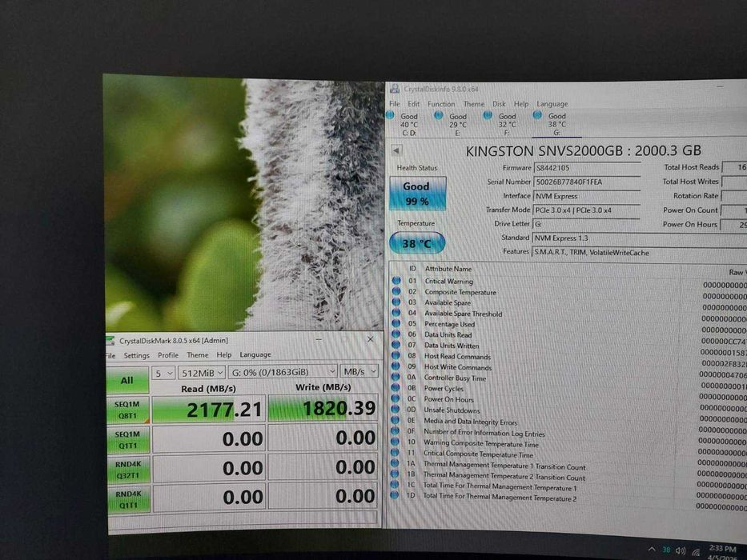Viewport: 747px width, 560px height.
Task: Click the Firmware field S8442105
Action: pos(586,168)
